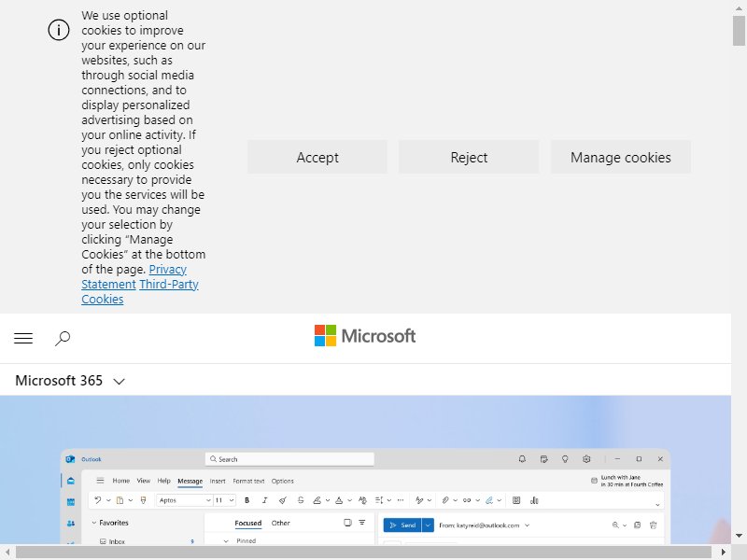Collapse the Pinned messages group

click(x=226, y=541)
